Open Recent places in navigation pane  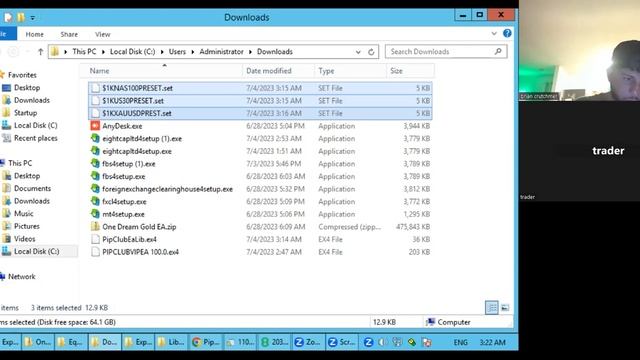coord(36,138)
